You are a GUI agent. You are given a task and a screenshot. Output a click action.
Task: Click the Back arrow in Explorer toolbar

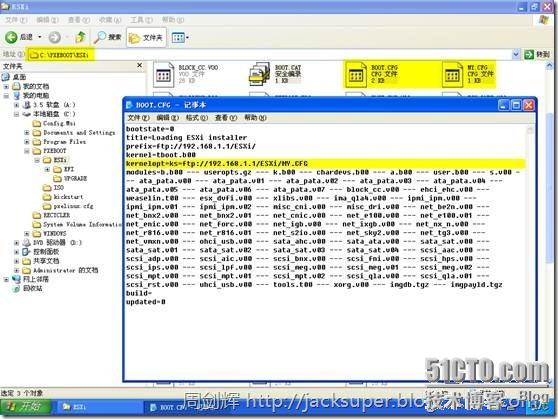[x=11, y=37]
